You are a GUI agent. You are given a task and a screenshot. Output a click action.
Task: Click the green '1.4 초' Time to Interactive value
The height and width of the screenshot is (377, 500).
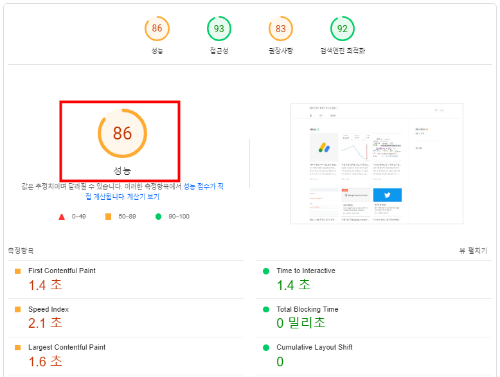(294, 285)
